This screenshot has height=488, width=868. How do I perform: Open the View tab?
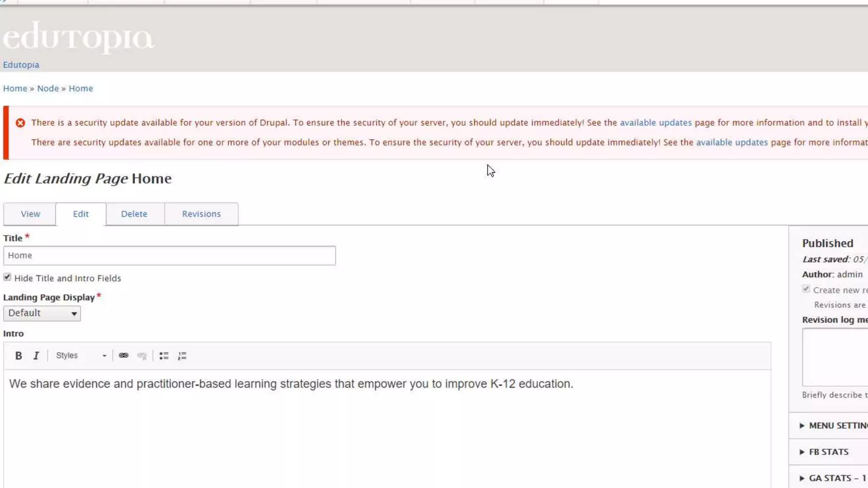click(x=31, y=214)
